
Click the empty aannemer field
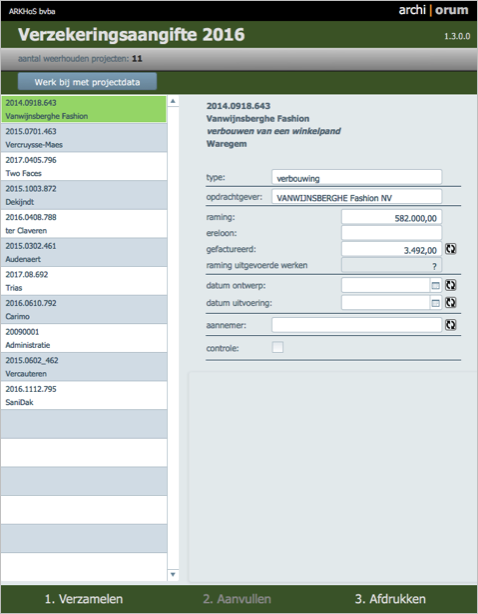[357, 325]
